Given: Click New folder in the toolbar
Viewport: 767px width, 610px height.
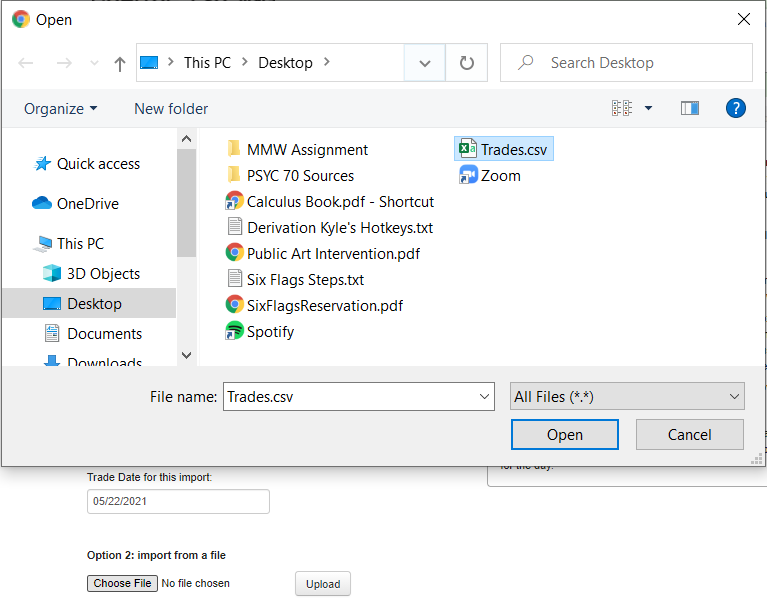Looking at the screenshot, I should 171,108.
